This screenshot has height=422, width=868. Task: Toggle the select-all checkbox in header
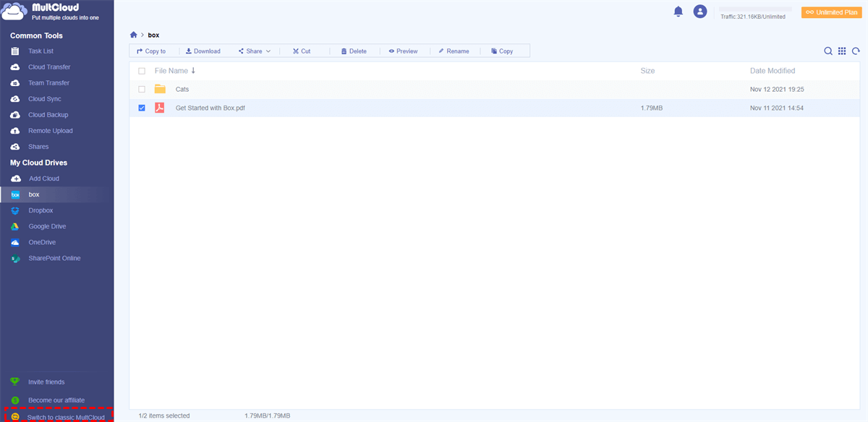(x=142, y=71)
